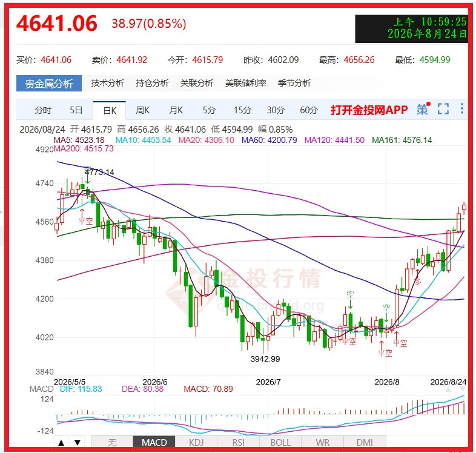476x453 pixels.
Task: Select the 贵金属分析 tab
Action: click(x=49, y=83)
